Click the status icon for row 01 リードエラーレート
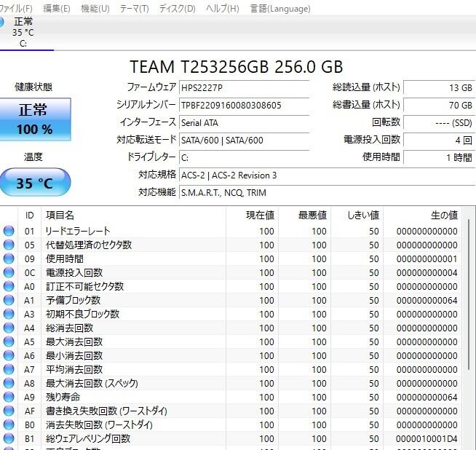 pyautogui.click(x=9, y=231)
